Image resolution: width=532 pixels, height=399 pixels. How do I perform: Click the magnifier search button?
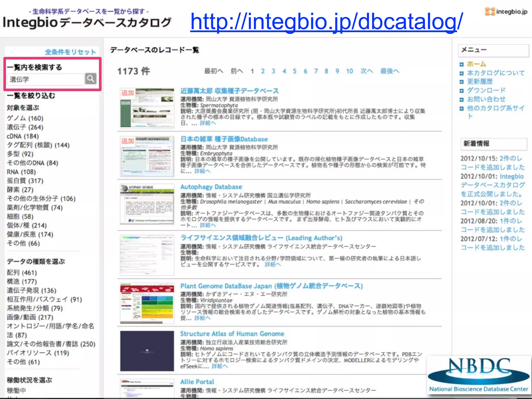(x=91, y=79)
